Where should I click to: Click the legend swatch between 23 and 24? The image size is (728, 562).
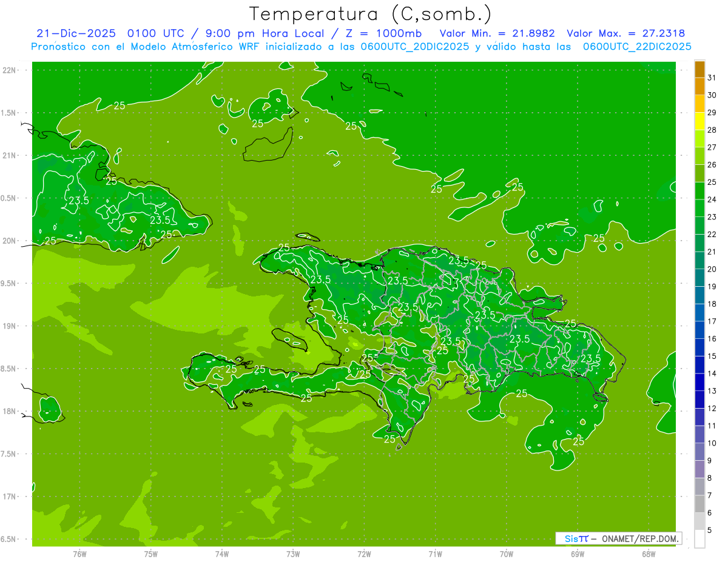[x=699, y=209]
